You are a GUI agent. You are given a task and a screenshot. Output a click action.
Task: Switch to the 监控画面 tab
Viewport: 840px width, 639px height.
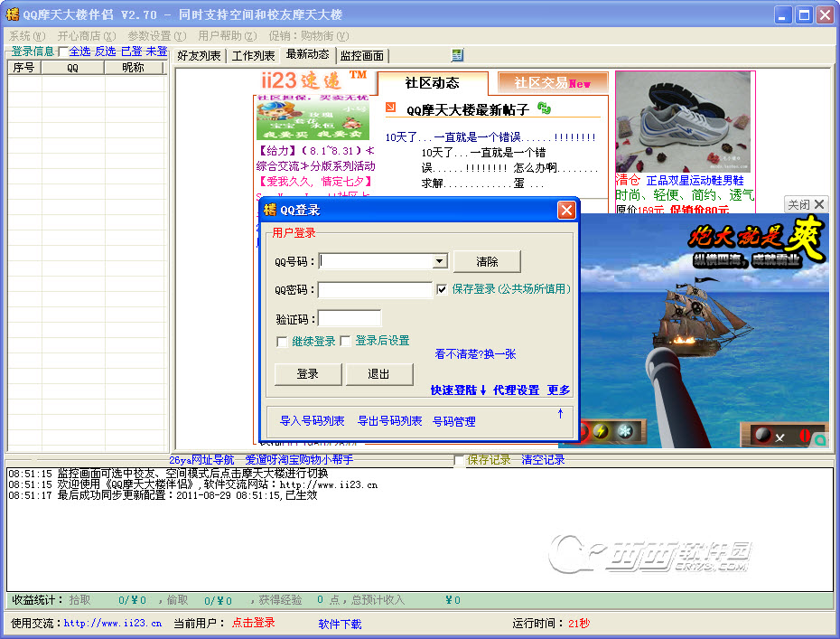pos(361,56)
